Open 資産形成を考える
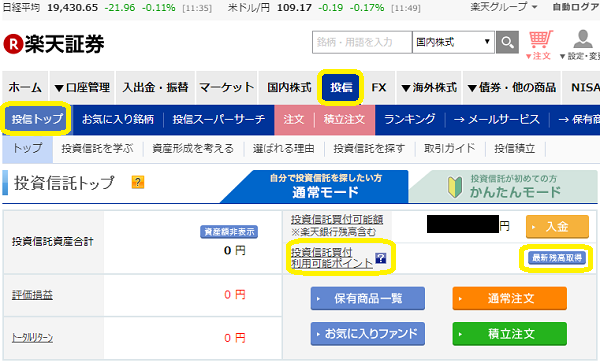 tap(193, 148)
